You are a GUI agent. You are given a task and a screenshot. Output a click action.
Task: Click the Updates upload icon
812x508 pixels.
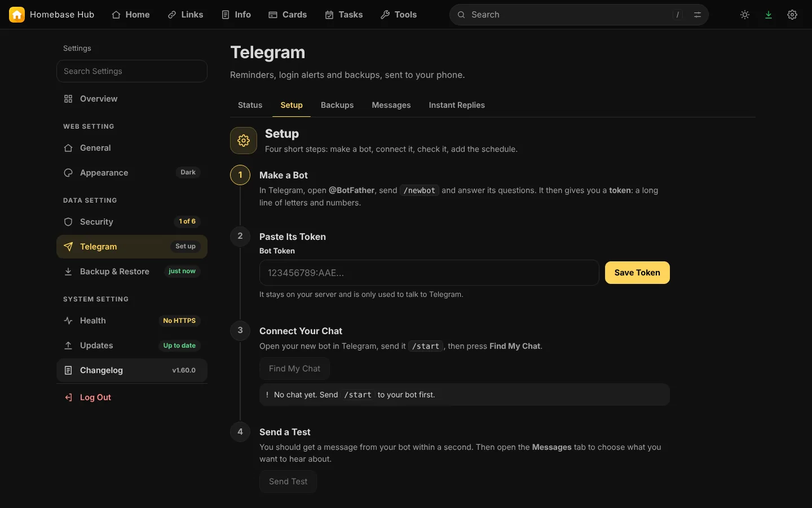[68, 345]
